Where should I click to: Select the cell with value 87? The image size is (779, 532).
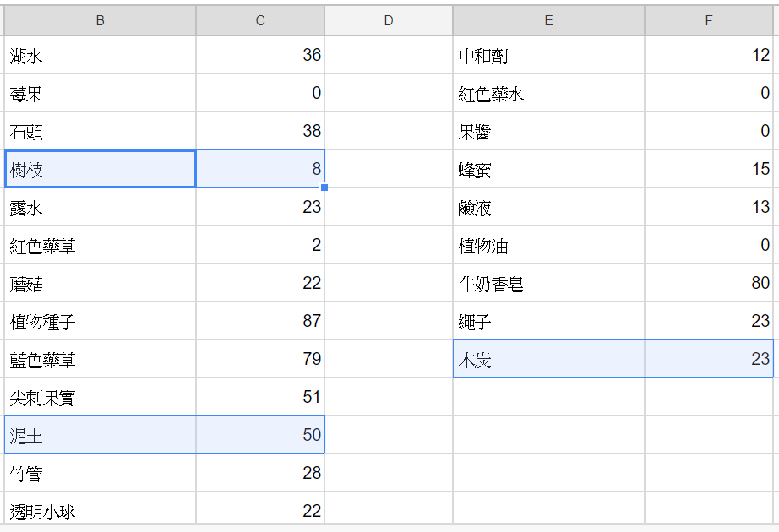tap(260, 321)
